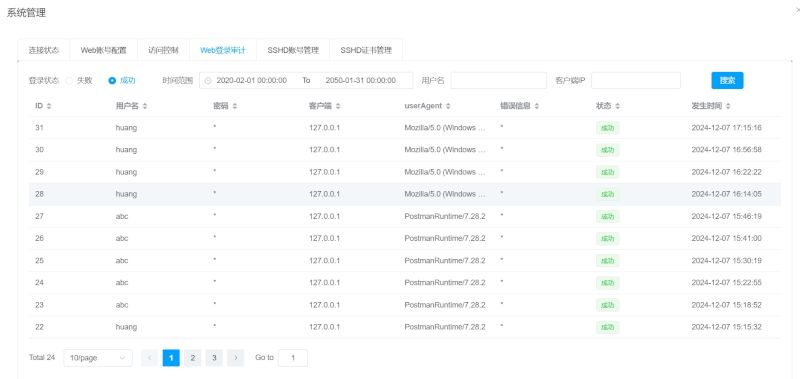Click start date 2020-02-01 field
The image size is (800, 379).
click(x=252, y=81)
